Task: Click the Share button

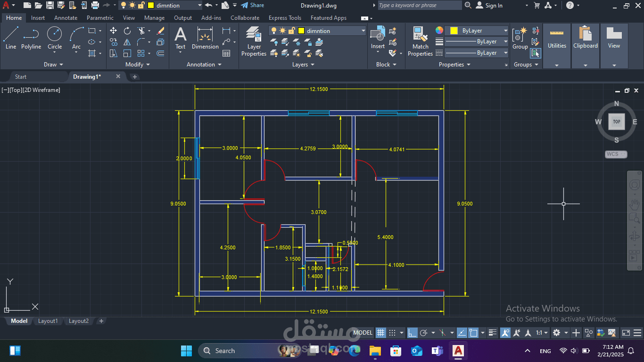Action: point(253,5)
